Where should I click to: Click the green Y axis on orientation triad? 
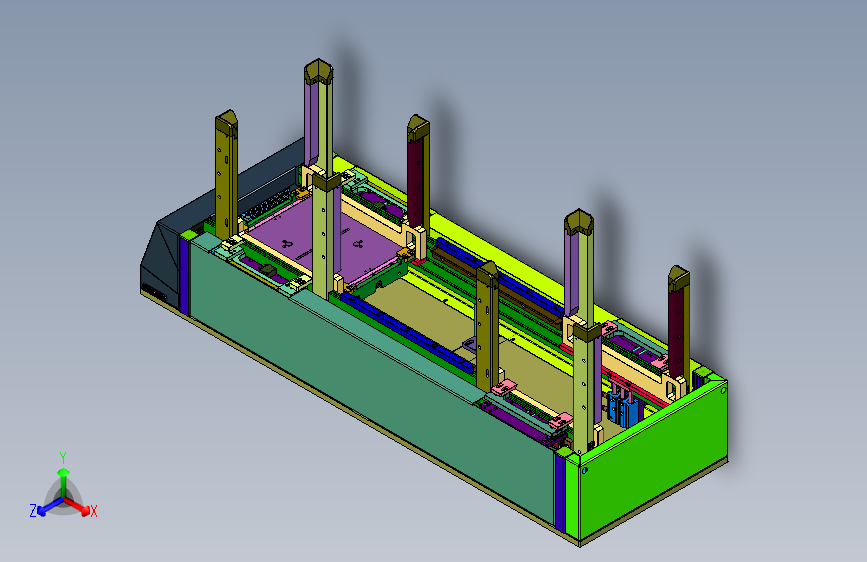(x=63, y=476)
